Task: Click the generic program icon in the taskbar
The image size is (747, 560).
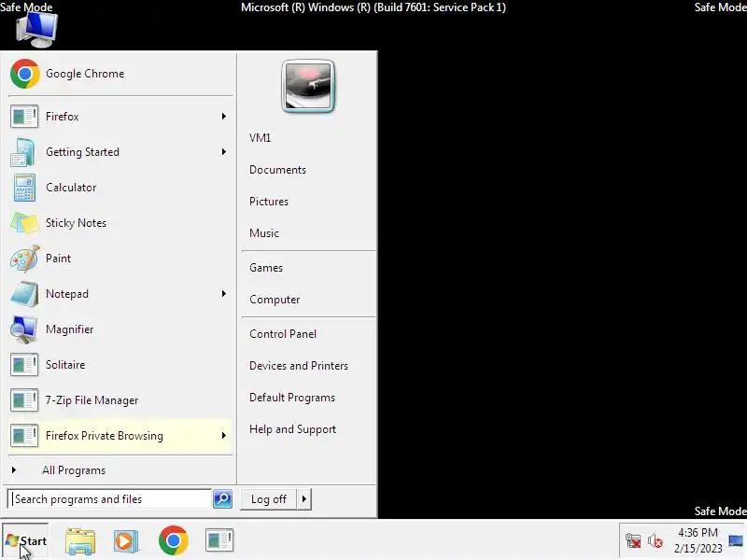Action: 219,540
